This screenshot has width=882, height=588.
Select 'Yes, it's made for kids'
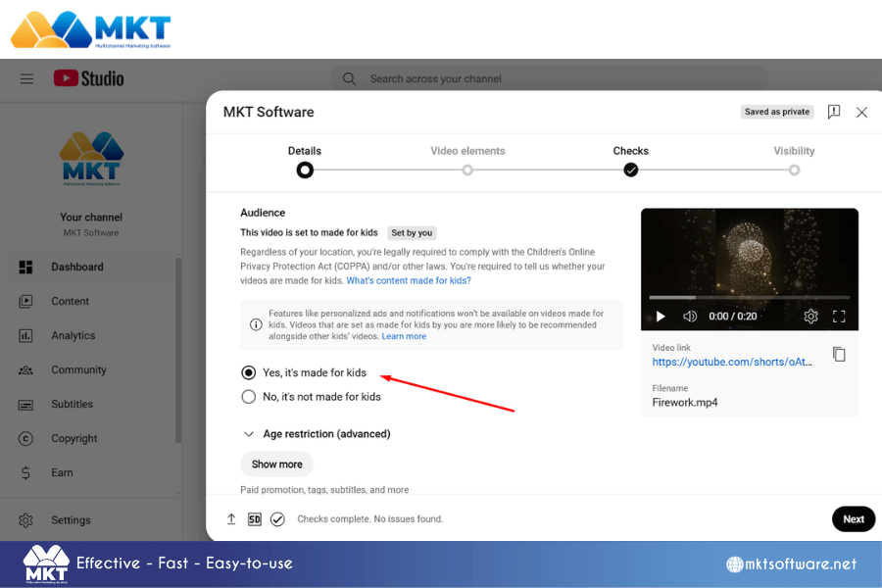pyautogui.click(x=248, y=372)
